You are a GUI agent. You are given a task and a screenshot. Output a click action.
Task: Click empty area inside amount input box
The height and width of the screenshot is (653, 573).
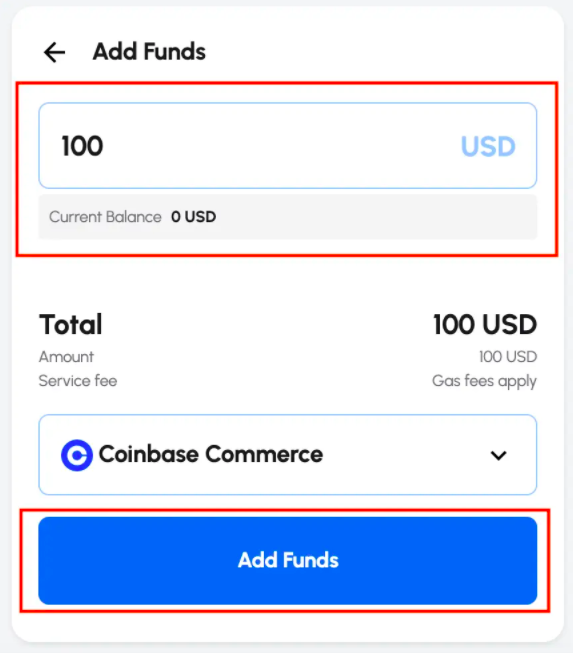(279, 146)
